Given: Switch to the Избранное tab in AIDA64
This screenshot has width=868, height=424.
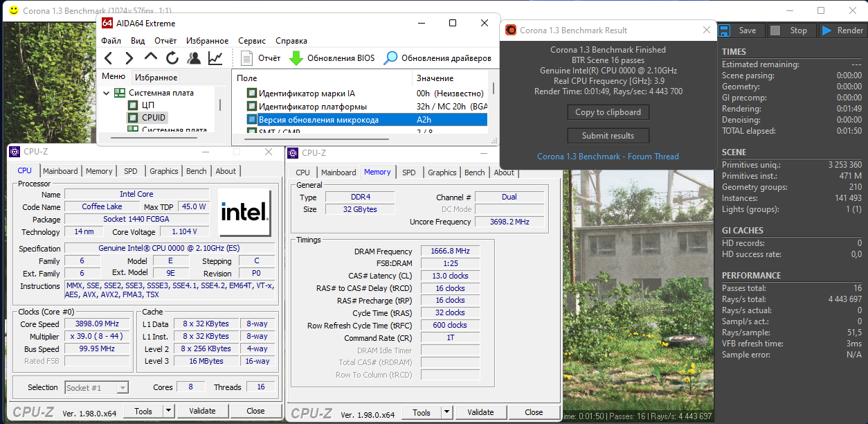Looking at the screenshot, I should pos(156,78).
